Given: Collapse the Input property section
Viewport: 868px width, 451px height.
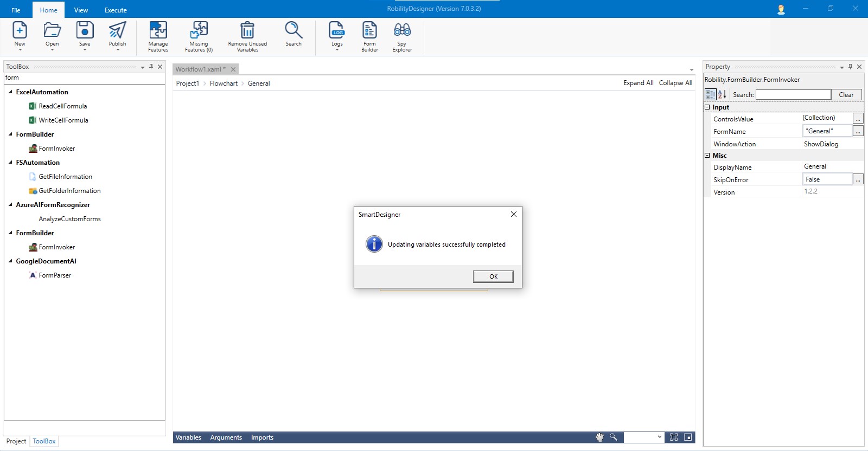Looking at the screenshot, I should point(707,107).
